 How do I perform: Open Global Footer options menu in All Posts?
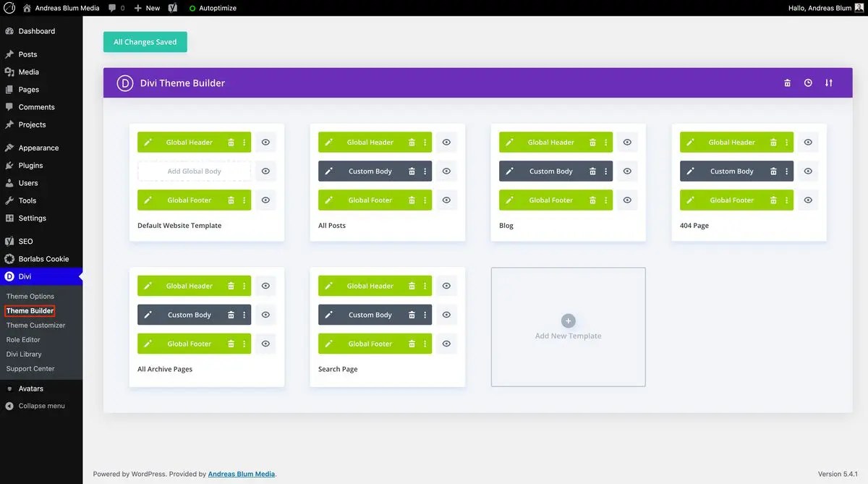click(425, 200)
